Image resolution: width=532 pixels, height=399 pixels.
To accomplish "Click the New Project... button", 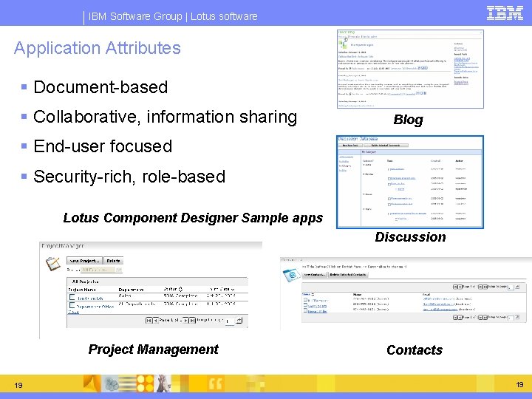I will tap(84, 261).
